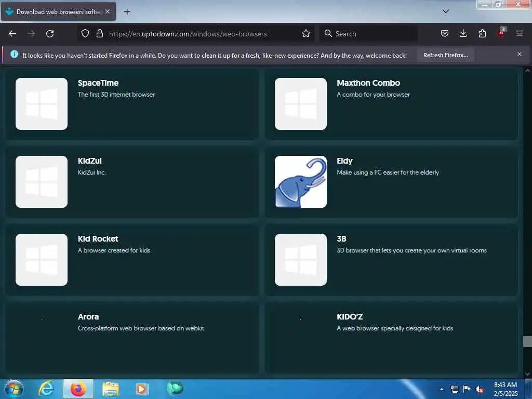
Task: Open Action Center flag icon
Action: click(467, 389)
